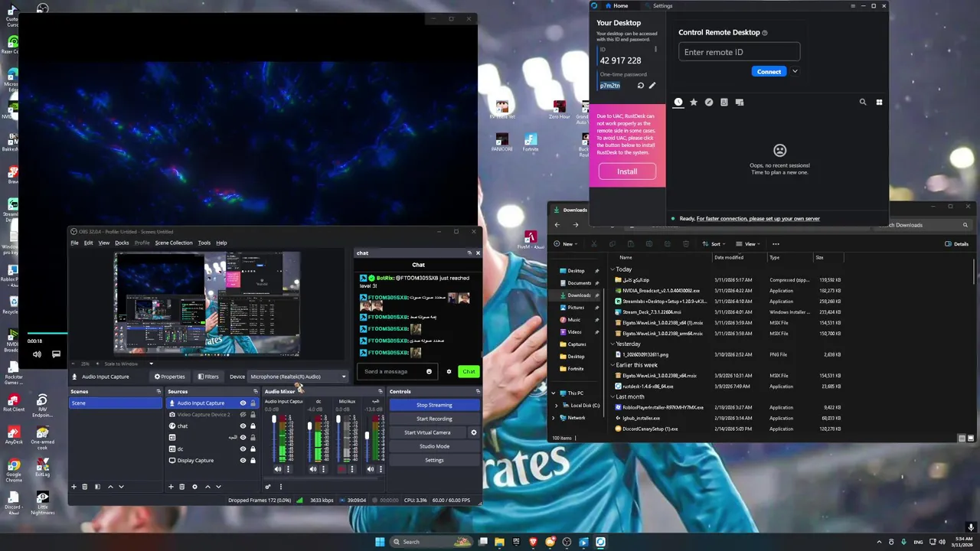Screen dimensions: 980x551
Task: Open RustDesk accessible devices tab
Action: point(740,102)
